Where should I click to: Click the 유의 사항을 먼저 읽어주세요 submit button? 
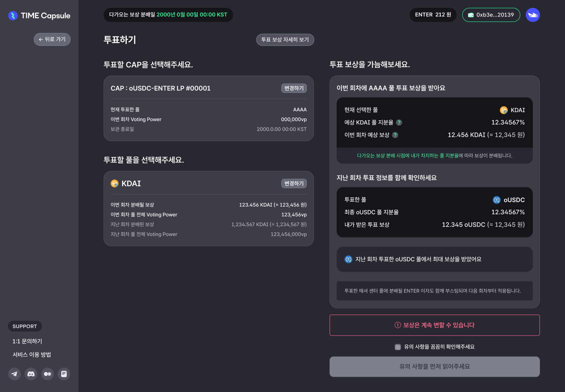435,367
